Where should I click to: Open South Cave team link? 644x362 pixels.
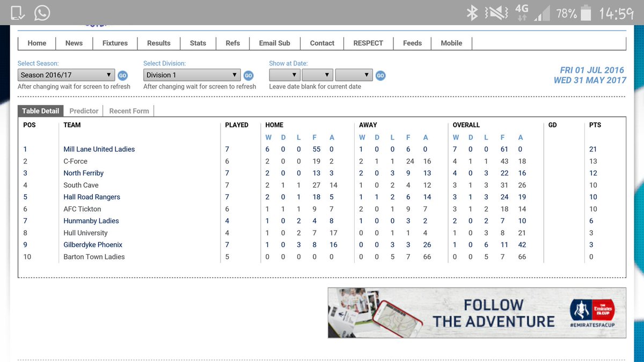[x=81, y=185]
